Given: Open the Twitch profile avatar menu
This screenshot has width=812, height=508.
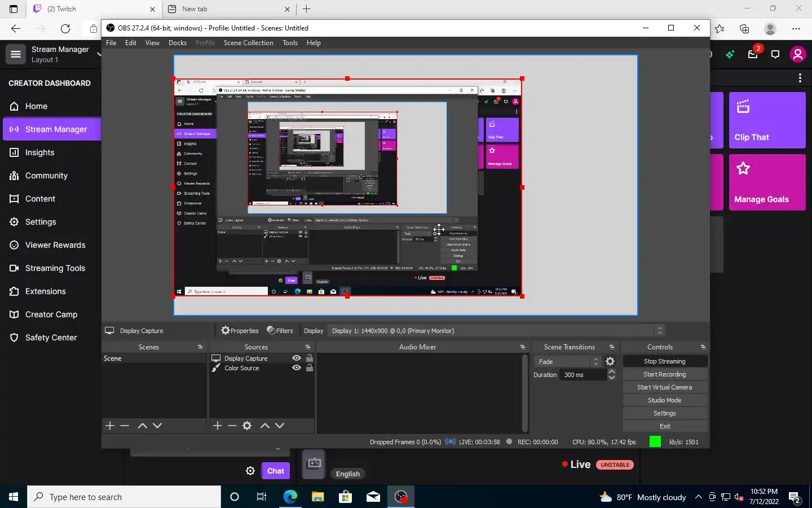Looking at the screenshot, I should coord(797,54).
